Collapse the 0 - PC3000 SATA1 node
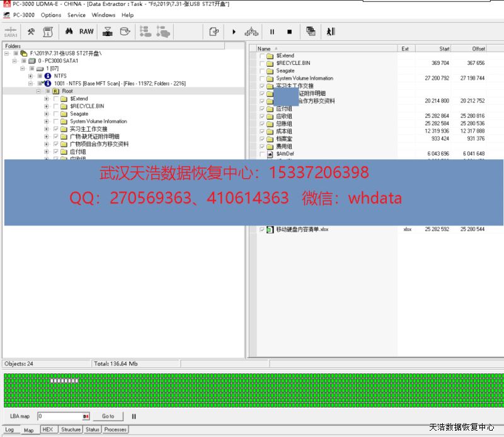The height and width of the screenshot is (437, 504). tap(14, 61)
